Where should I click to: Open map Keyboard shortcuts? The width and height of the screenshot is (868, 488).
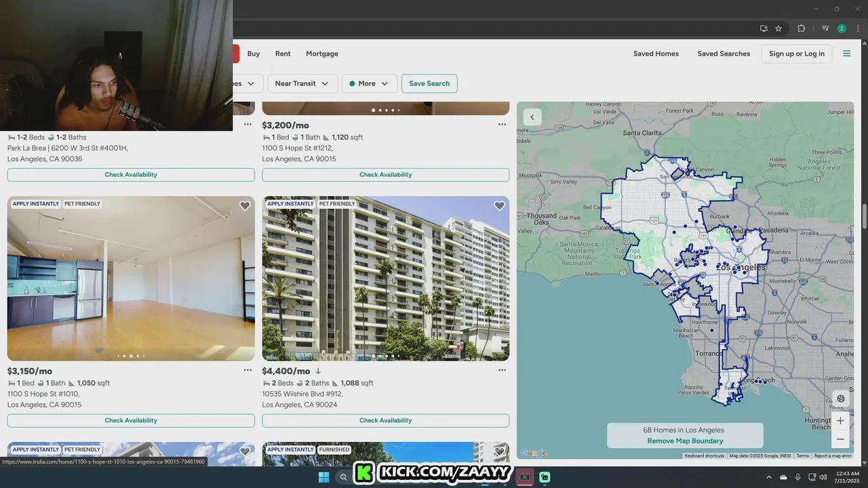tap(704, 455)
